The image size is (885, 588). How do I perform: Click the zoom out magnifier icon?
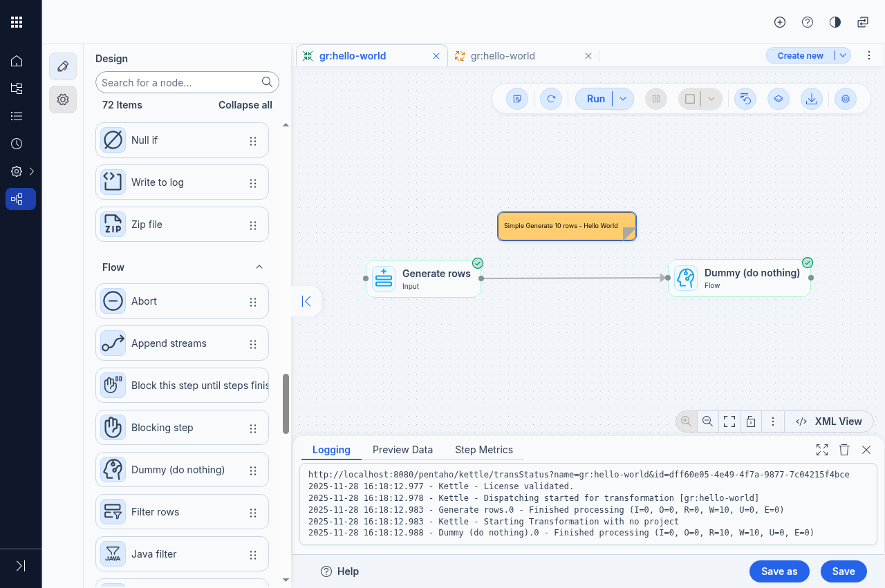click(707, 421)
